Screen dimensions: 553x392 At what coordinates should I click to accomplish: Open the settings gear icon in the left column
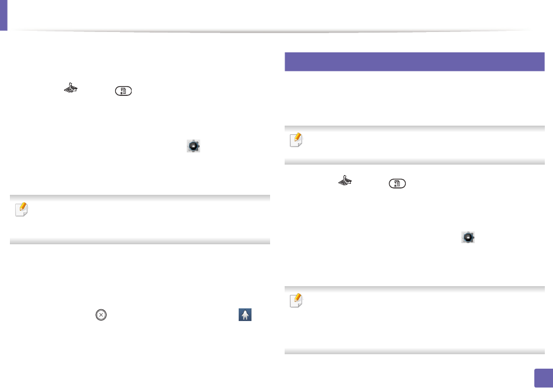pyautogui.click(x=193, y=146)
